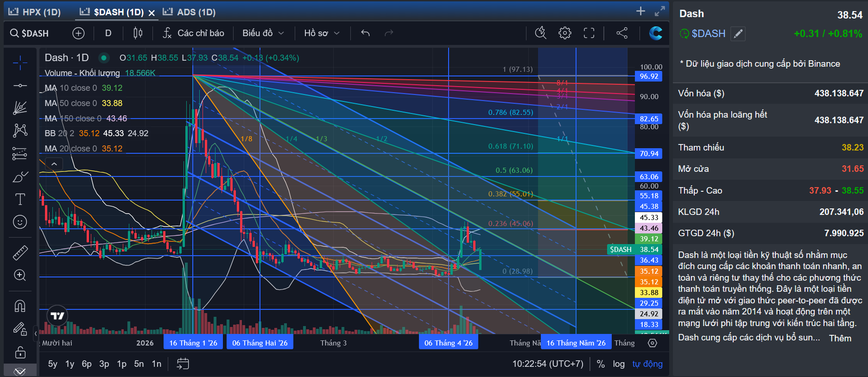
Task: Undo the last chart action
Action: (365, 33)
